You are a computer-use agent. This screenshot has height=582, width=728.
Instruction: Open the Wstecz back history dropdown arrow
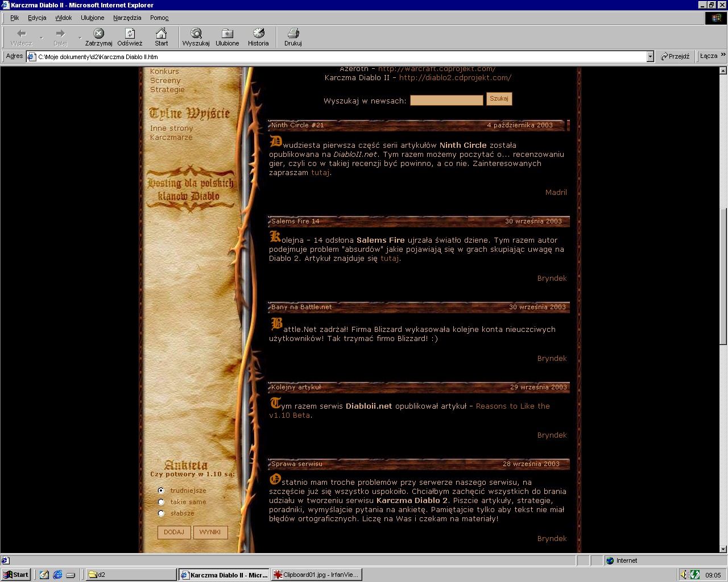[x=41, y=38]
